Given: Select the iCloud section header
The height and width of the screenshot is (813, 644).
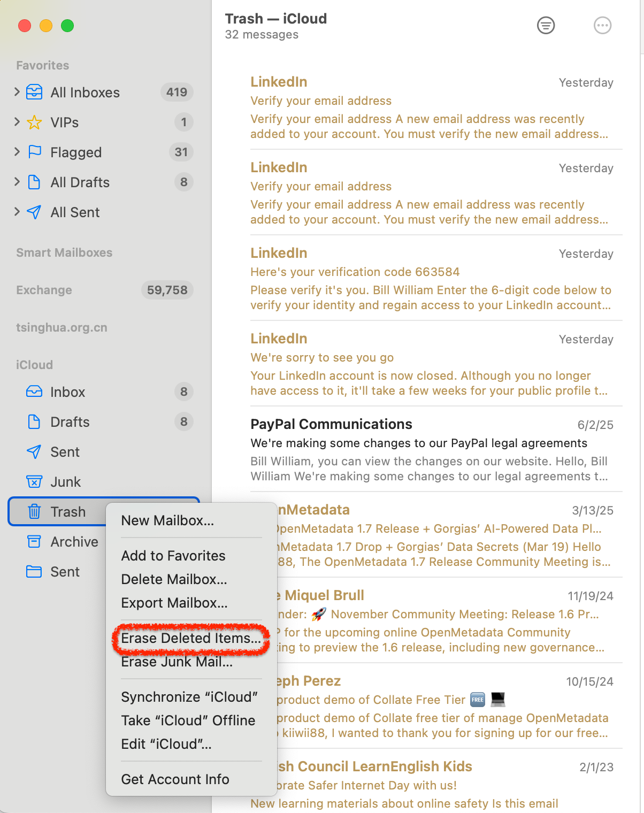Looking at the screenshot, I should click(x=34, y=365).
